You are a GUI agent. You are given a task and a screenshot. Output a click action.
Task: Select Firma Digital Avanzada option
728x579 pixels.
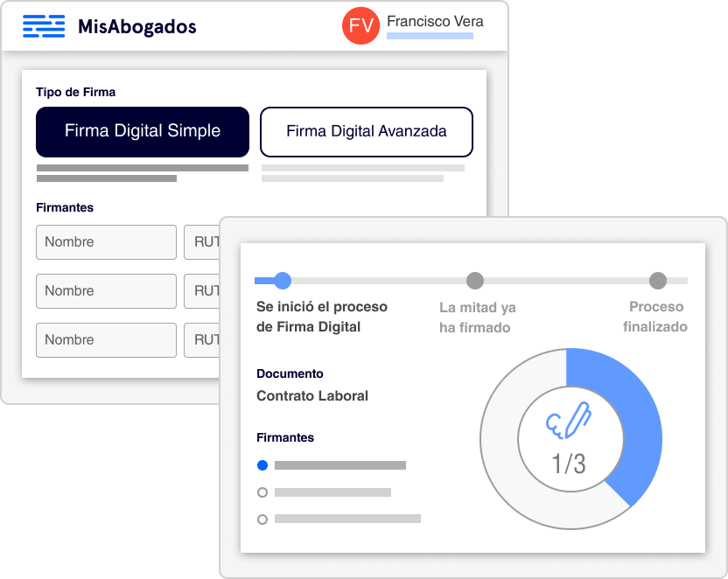pyautogui.click(x=367, y=131)
